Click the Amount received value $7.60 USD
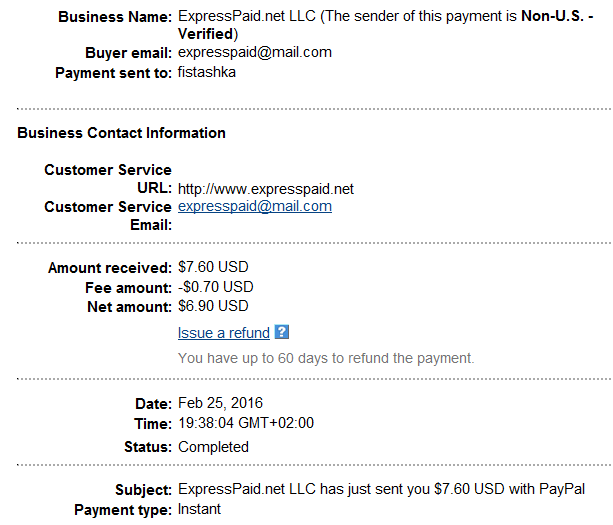This screenshot has height=525, width=613. point(213,267)
